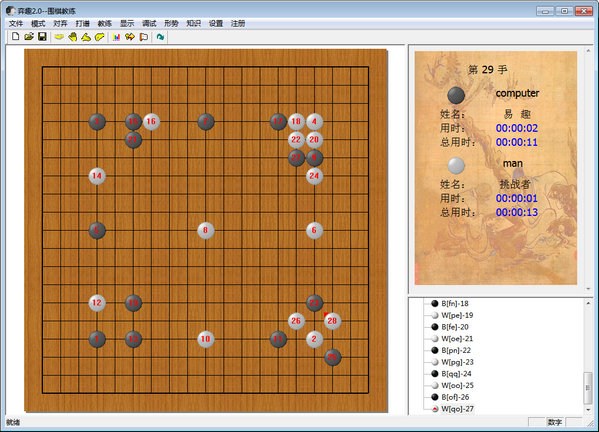This screenshot has height=432, width=599.
Task: Click the Open folder toolbar icon
Action: point(29,37)
